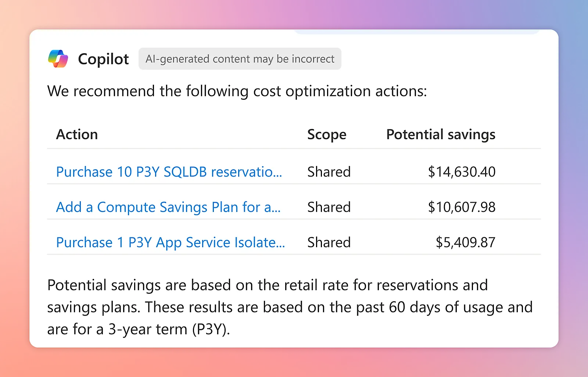
Task: Select the $10,607.98 savings amount
Action: 461,207
